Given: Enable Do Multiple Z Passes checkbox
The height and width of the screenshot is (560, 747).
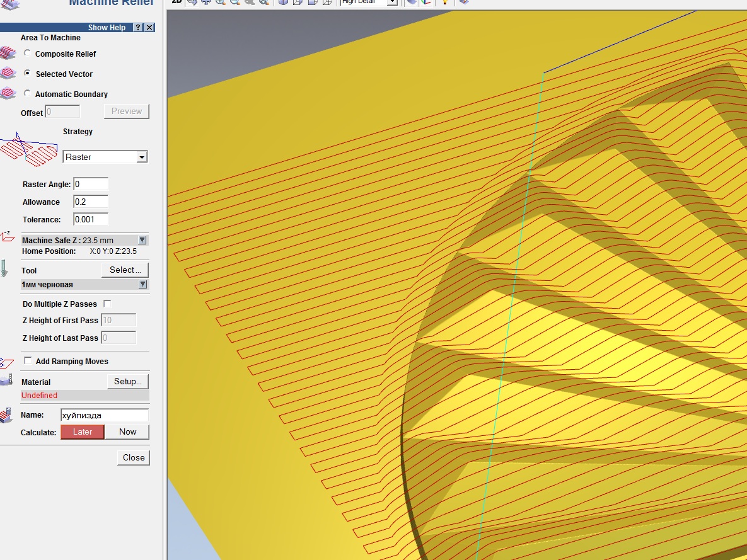Looking at the screenshot, I should click(107, 304).
